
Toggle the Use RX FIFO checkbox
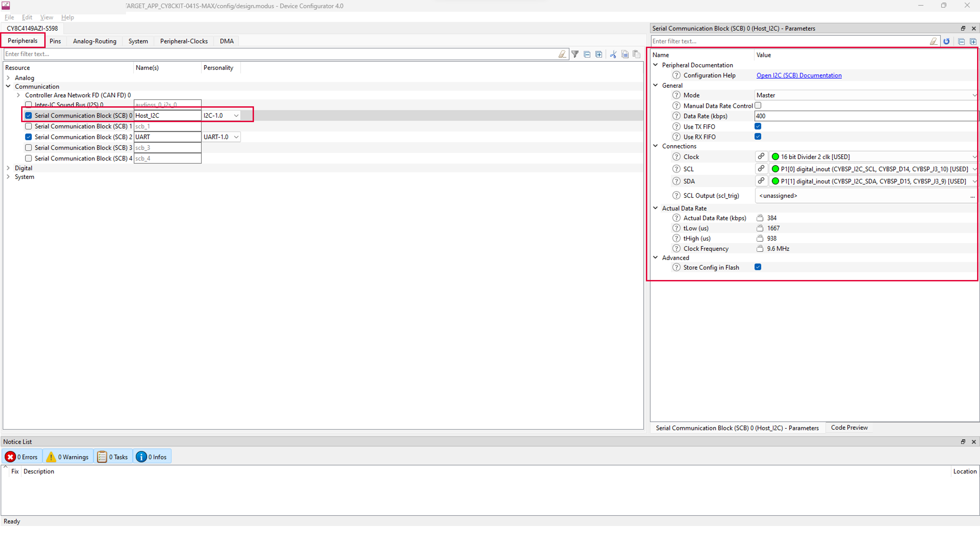click(x=758, y=137)
